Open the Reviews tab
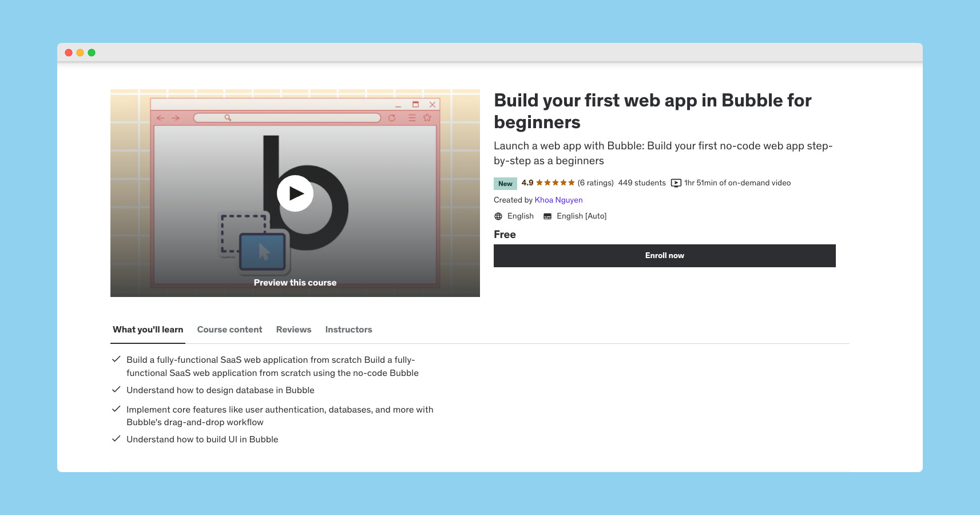The image size is (980, 515). (x=293, y=330)
